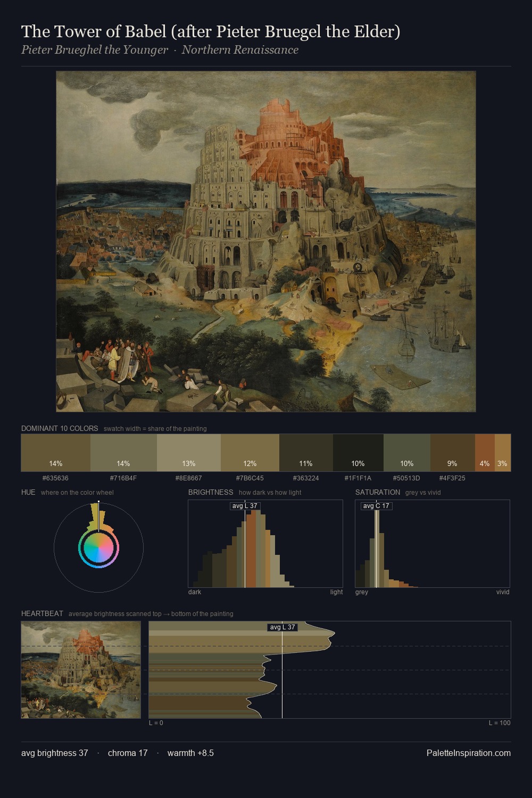Click 'how dark vs how light' caption
This screenshot has height=798, width=532.
(x=270, y=493)
